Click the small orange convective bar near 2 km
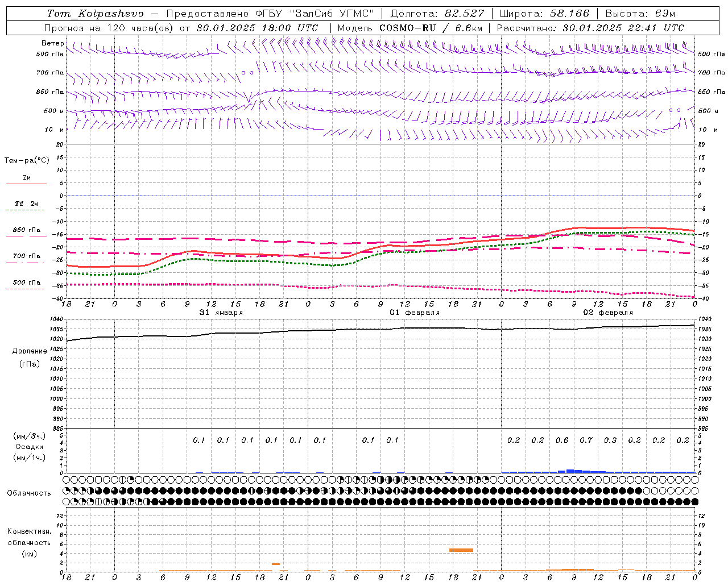 pos(275,564)
